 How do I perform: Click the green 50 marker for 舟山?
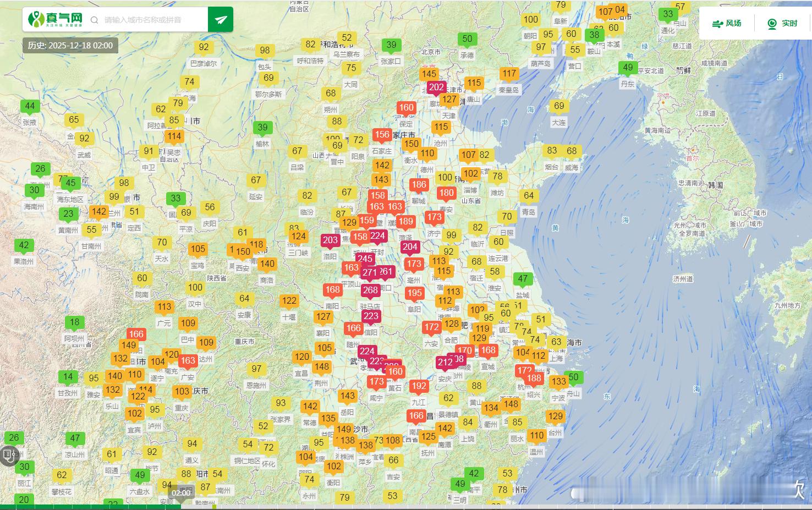[573, 377]
